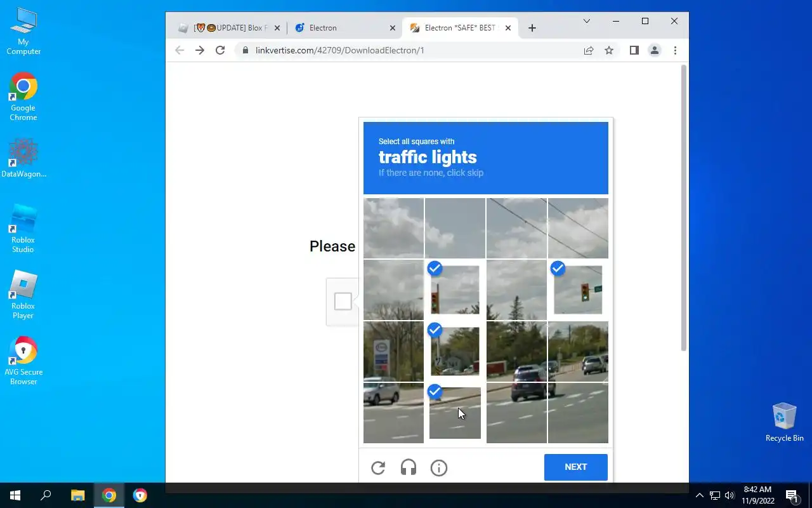
Task: Share this page icon in address bar
Action: point(589,50)
